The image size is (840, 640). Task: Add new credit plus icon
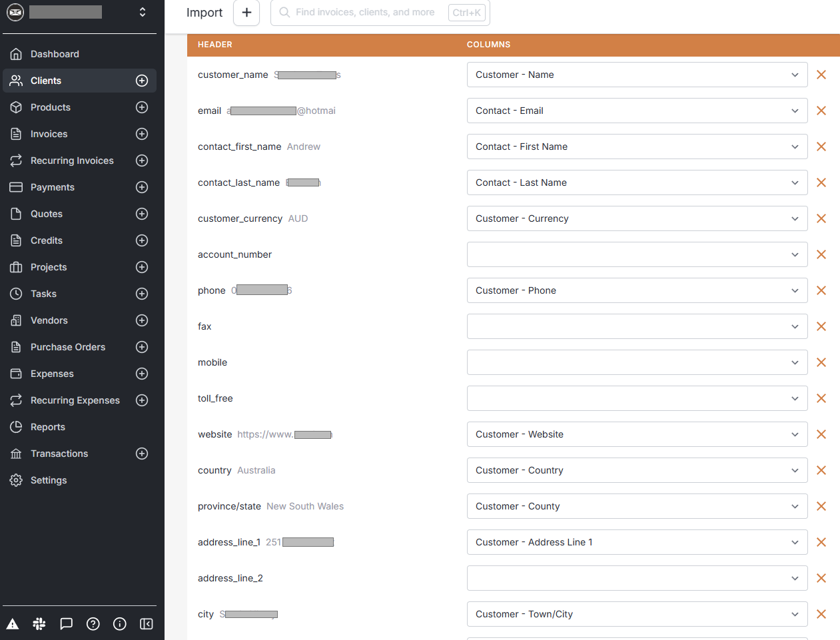pos(142,240)
